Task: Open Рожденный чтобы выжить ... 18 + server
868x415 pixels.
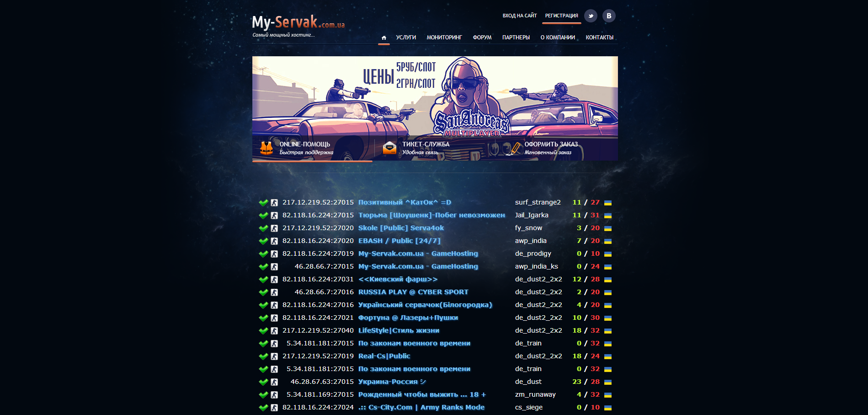Action: pos(422,394)
